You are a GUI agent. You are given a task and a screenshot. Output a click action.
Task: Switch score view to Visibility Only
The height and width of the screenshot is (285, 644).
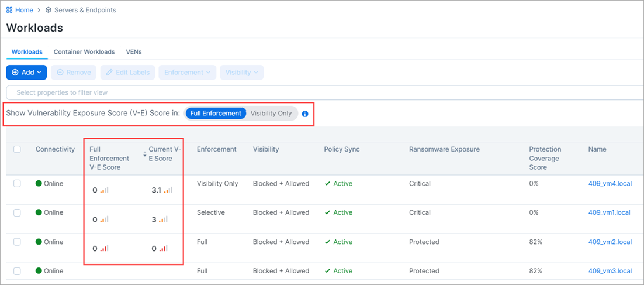coord(271,114)
